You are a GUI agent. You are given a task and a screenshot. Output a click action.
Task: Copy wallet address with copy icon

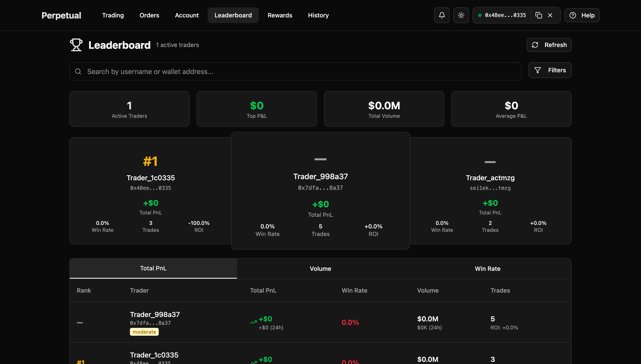(x=539, y=15)
